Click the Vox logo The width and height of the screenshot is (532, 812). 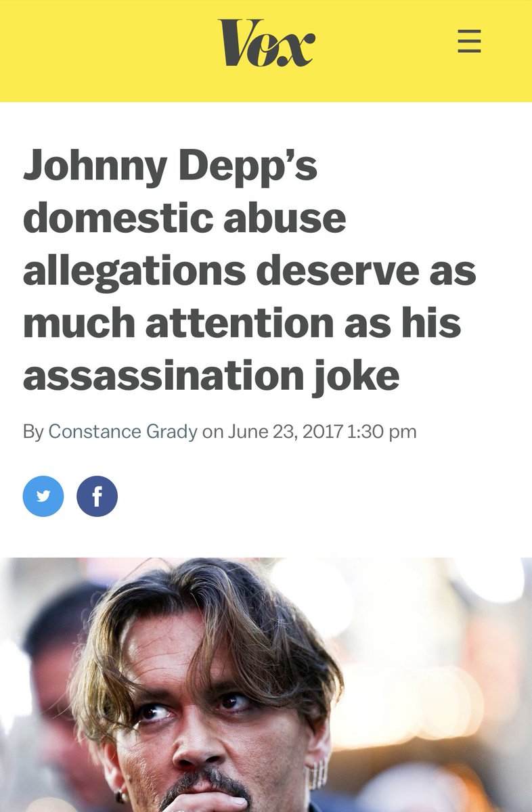click(266, 43)
